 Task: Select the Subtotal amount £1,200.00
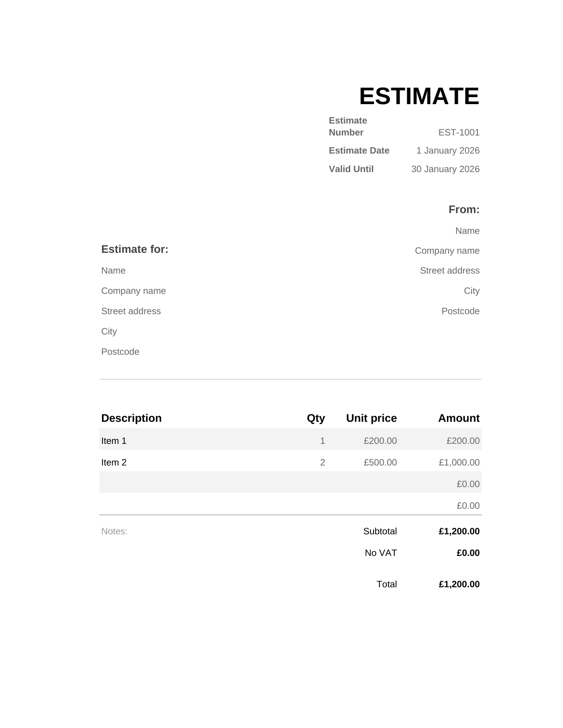(459, 531)
